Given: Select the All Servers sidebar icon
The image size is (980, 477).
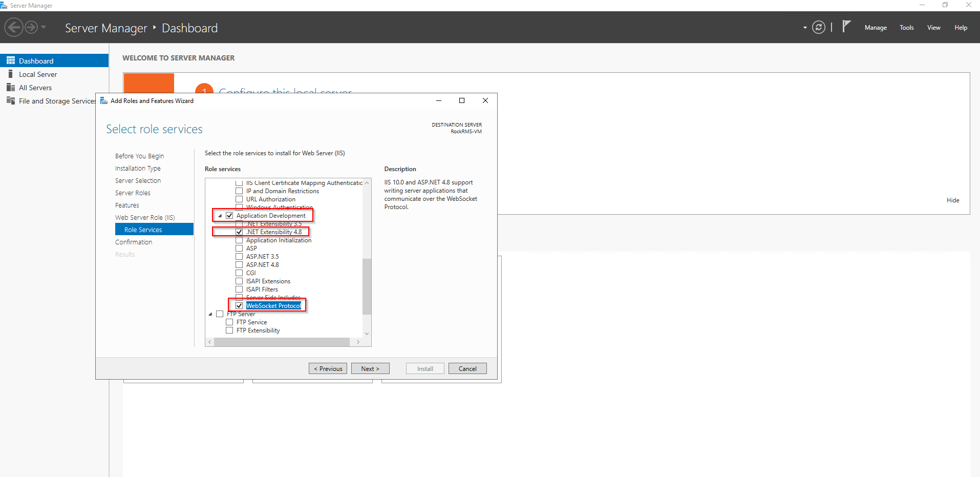Looking at the screenshot, I should pyautogui.click(x=11, y=88).
